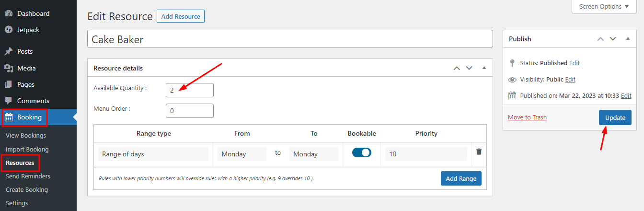Edit the Published status
Screen dimensions: 644x211
[575, 63]
